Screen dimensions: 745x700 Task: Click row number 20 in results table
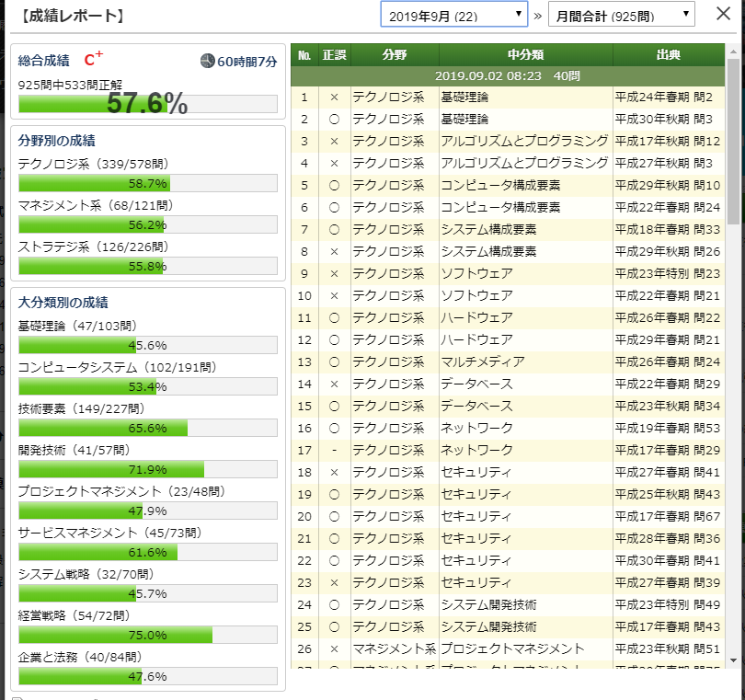[304, 517]
